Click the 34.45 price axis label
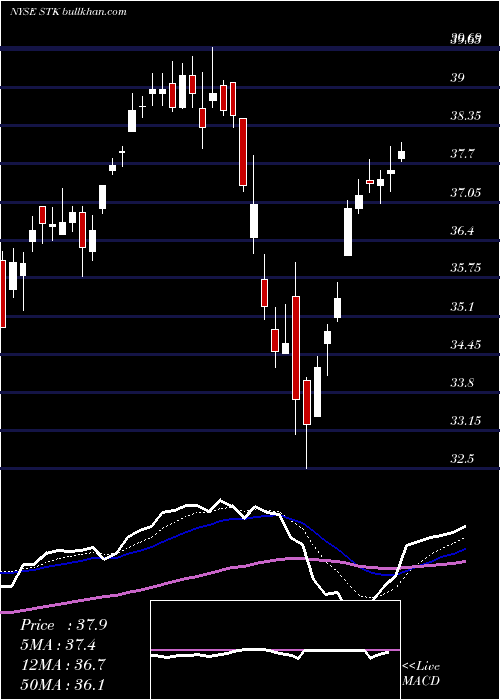500x700 pixels. tap(465, 345)
